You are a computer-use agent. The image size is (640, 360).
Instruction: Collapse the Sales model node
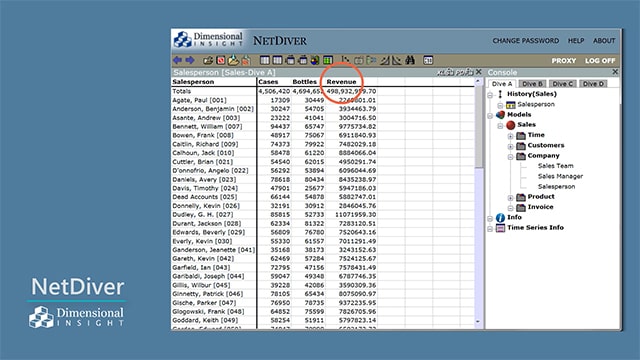[x=500, y=126]
